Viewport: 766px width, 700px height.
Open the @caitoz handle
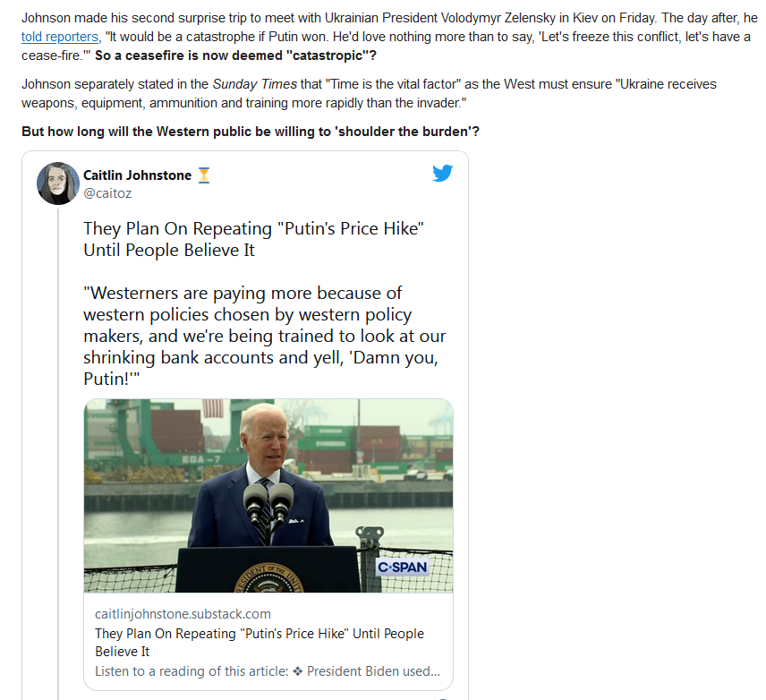tap(107, 193)
